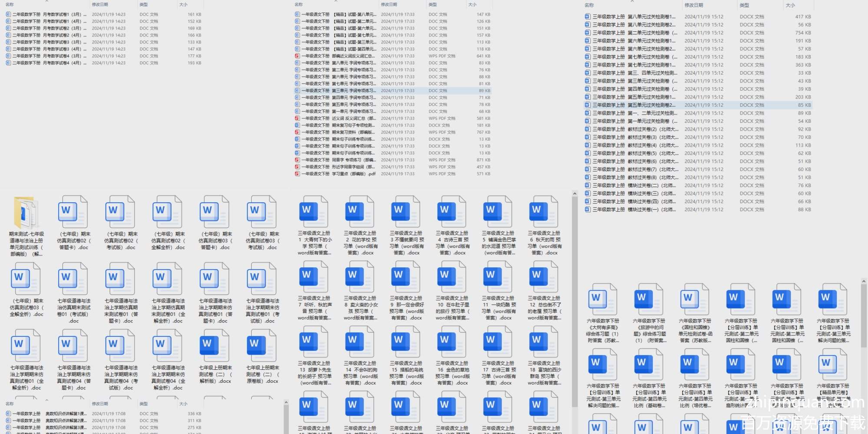Click 类型 column header in 一年级语文下册 list
This screenshot has height=434, width=868.
pyautogui.click(x=433, y=4)
